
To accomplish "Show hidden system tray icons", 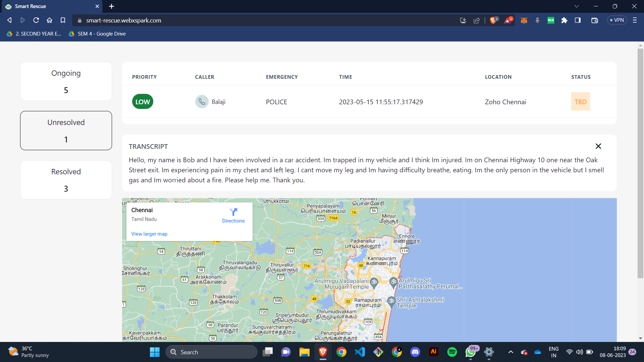I will [511, 352].
